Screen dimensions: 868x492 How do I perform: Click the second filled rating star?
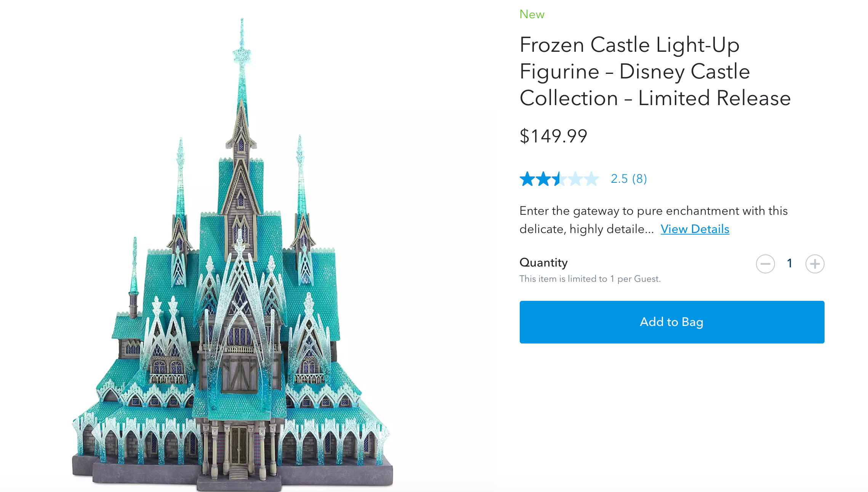click(543, 179)
